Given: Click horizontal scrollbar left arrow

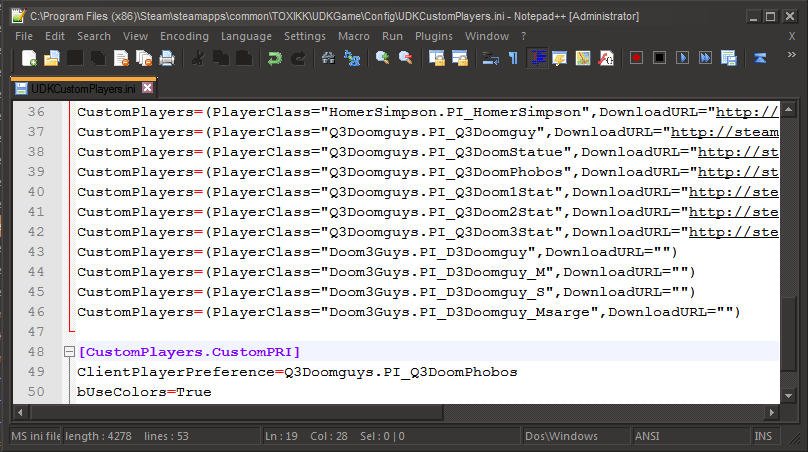Looking at the screenshot, I should [x=20, y=412].
